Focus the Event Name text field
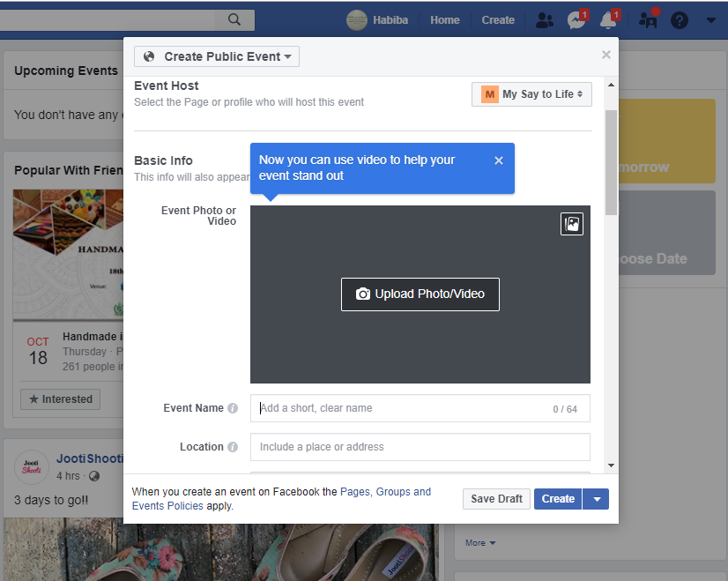This screenshot has width=728, height=581. [420, 408]
